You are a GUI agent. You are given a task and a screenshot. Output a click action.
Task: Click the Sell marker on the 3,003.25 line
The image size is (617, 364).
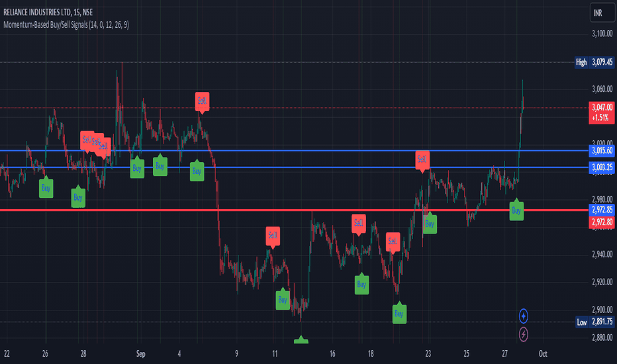click(422, 160)
